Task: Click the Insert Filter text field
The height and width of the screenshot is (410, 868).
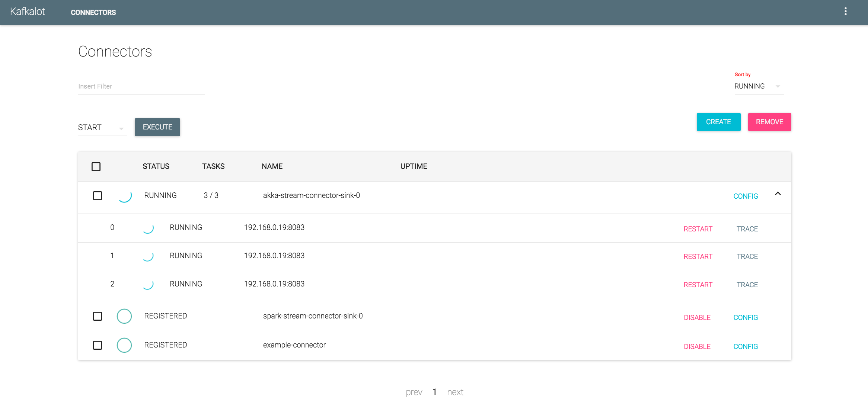Action: (x=141, y=86)
